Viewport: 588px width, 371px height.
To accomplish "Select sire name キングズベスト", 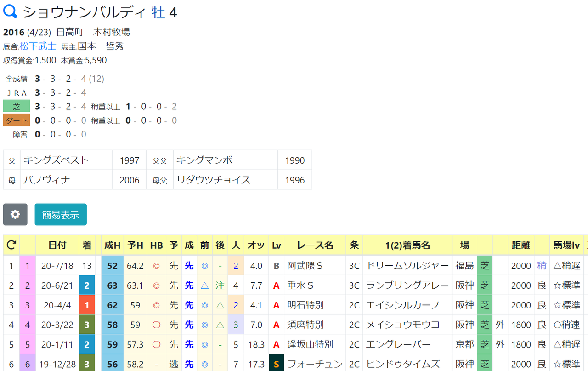I will [x=56, y=160].
